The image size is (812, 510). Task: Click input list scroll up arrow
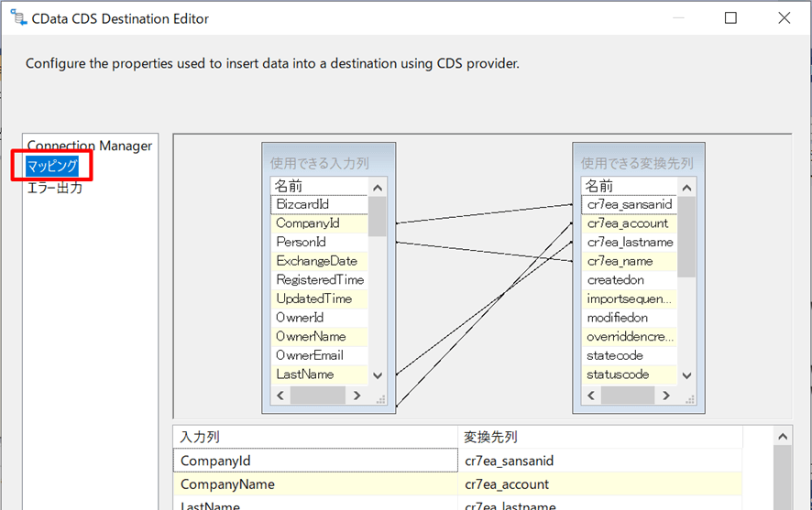tap(378, 188)
